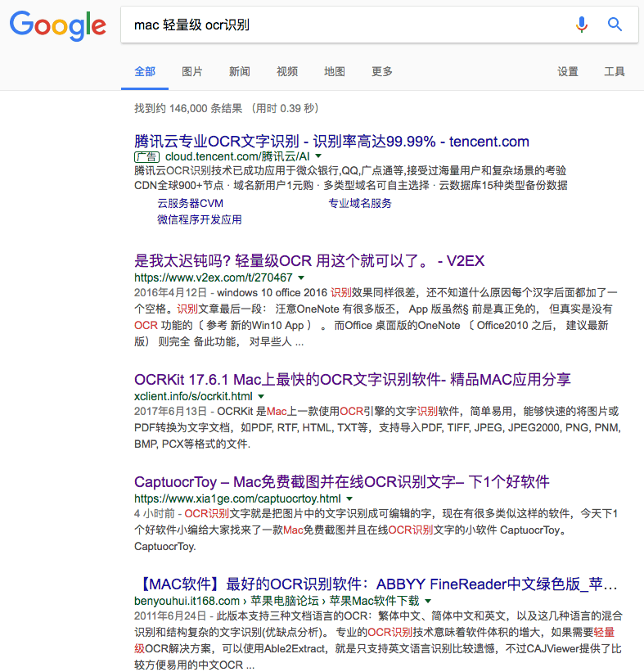The height and width of the screenshot is (672, 644).
Task: Open the V2EX 轻量级OCR result
Action: point(309,260)
